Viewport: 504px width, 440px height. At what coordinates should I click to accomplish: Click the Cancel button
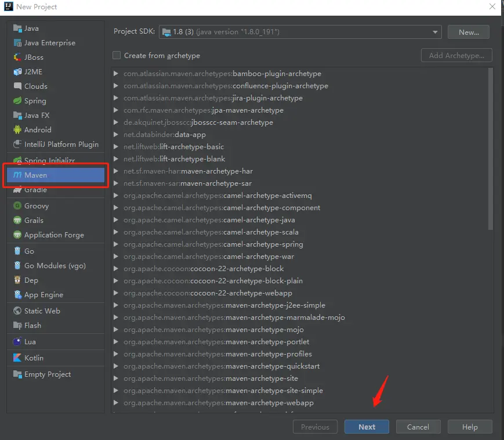(418, 427)
